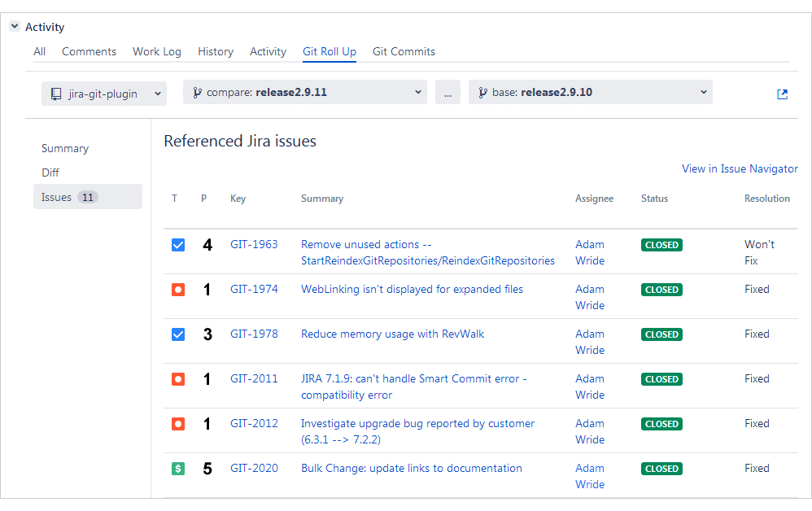Viewport: 812px width, 511px height.
Task: Open issue GIT-1978 key link
Action: (x=254, y=334)
